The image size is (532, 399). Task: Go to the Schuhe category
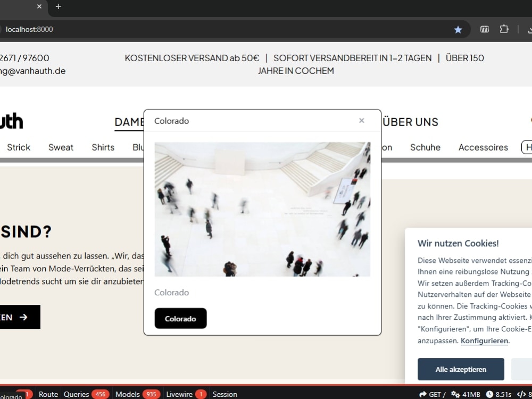pyautogui.click(x=425, y=147)
